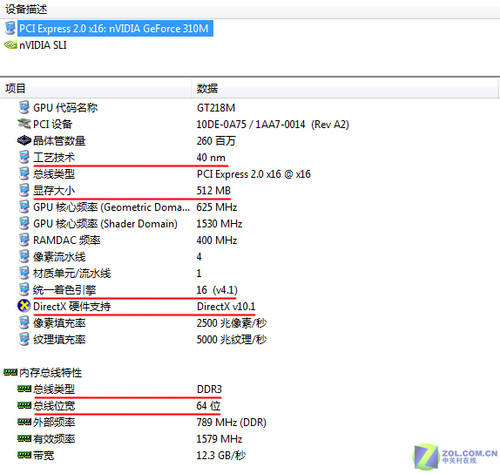The height and width of the screenshot is (474, 500).
Task: Click the chip icon beside 晶体管数量
Action: (x=24, y=140)
